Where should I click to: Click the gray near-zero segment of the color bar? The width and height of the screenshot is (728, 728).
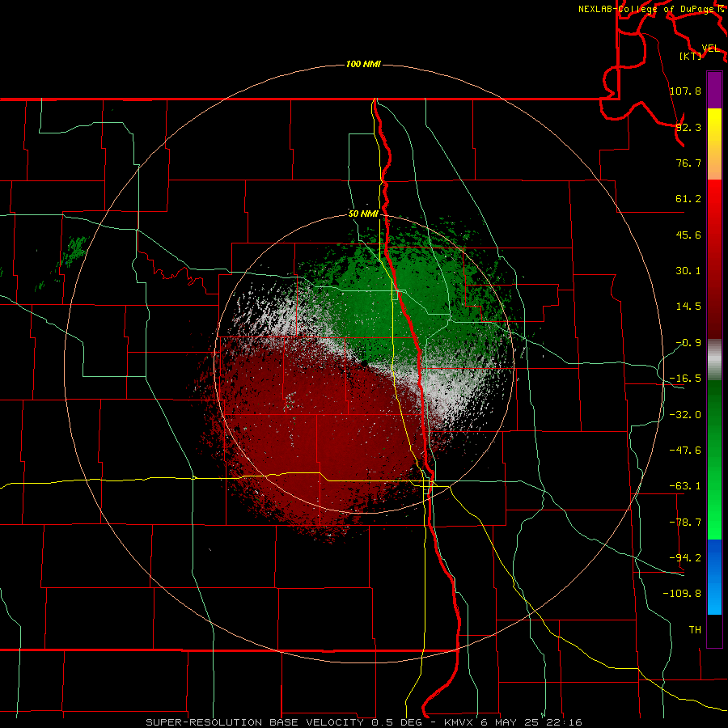714,359
